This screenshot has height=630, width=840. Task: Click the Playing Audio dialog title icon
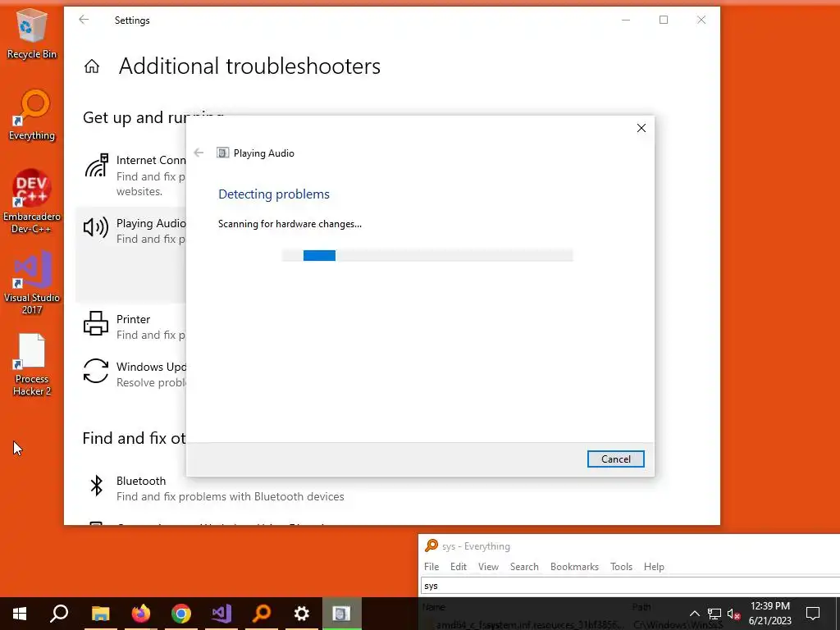pyautogui.click(x=223, y=153)
